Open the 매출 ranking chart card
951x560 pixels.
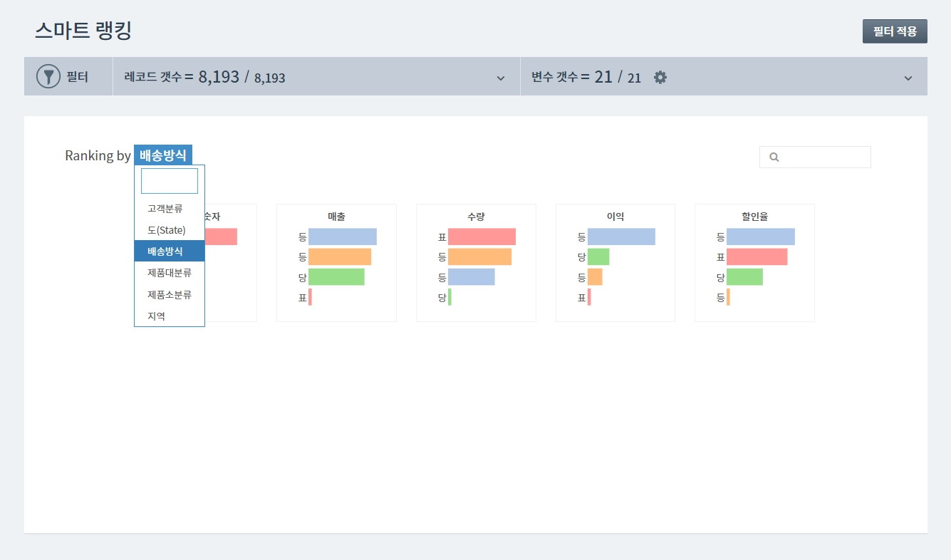click(x=336, y=263)
